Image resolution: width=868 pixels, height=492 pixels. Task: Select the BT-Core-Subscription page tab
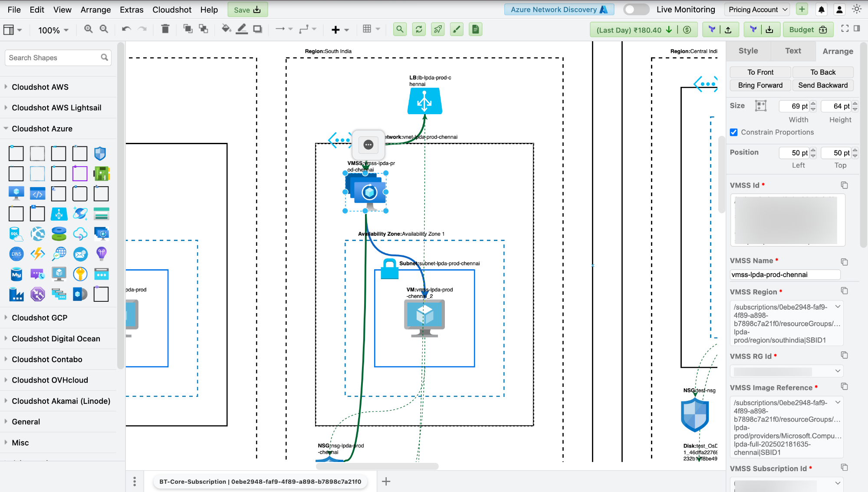[260, 482]
